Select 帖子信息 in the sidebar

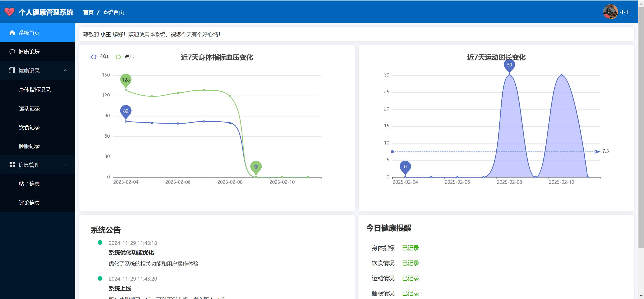tap(29, 184)
